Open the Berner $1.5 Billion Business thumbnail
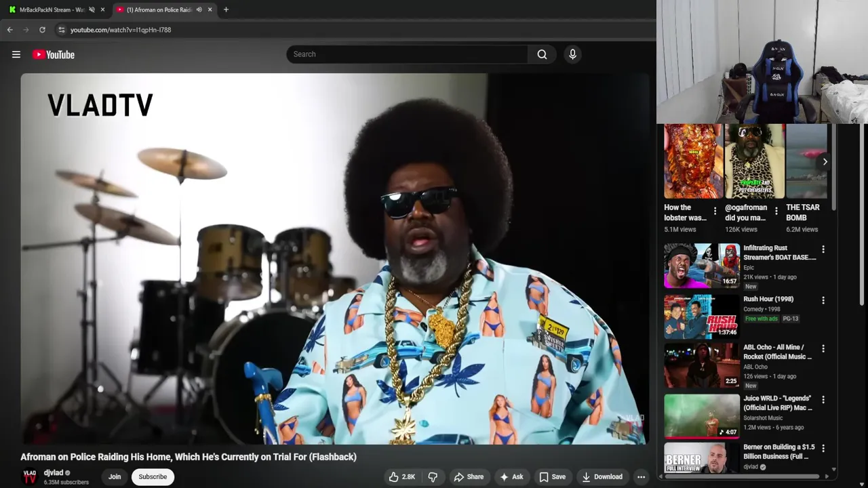 (702, 458)
